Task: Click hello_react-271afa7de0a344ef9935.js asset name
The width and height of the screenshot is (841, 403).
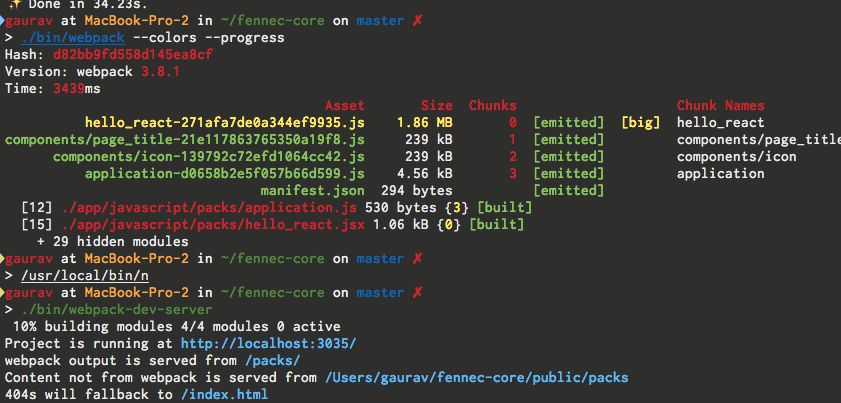Action: (225, 123)
